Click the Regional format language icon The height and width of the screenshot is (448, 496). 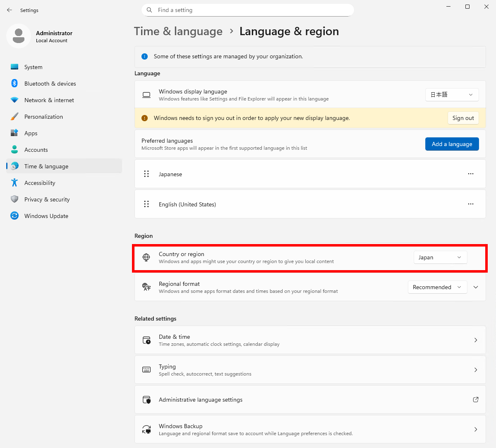tap(146, 287)
